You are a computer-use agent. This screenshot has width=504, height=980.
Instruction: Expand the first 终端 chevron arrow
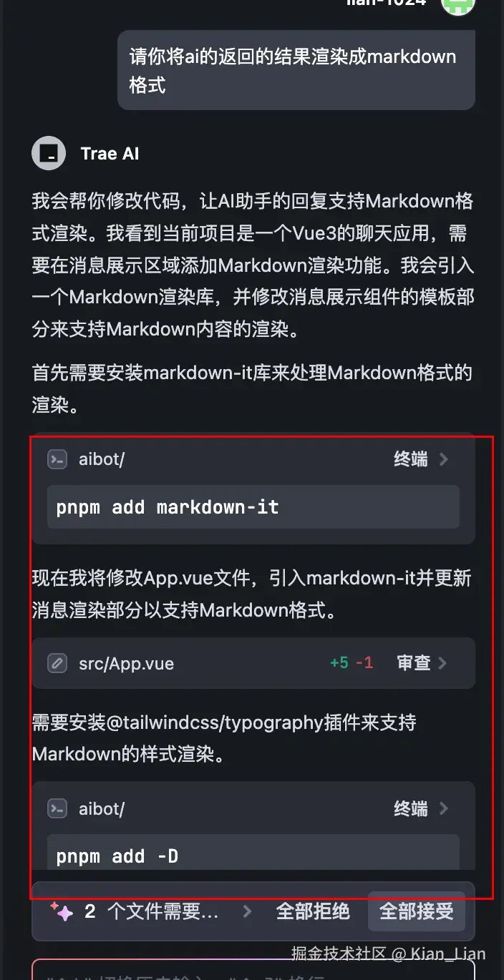(x=444, y=459)
